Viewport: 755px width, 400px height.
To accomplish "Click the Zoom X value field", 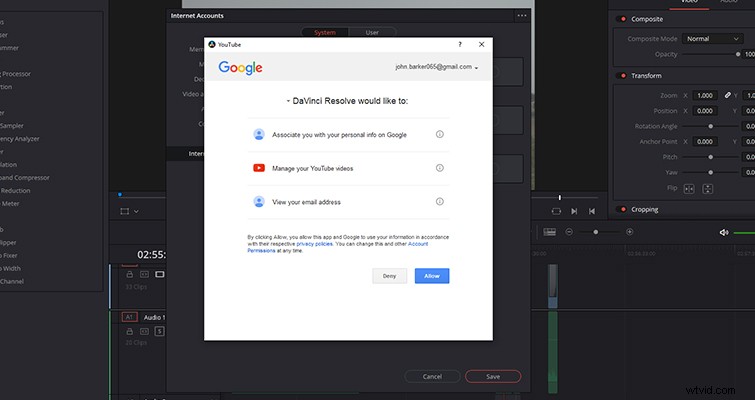I will (x=705, y=95).
